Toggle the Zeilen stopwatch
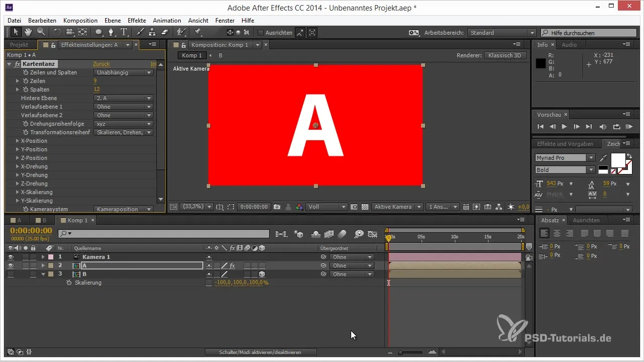The image size is (644, 362). (x=26, y=81)
